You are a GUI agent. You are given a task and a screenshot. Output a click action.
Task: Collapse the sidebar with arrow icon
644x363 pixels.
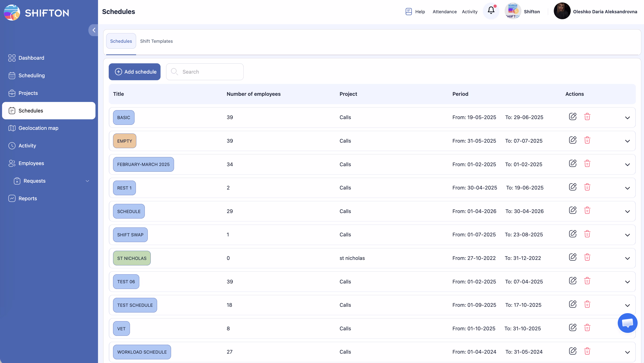[x=94, y=30]
